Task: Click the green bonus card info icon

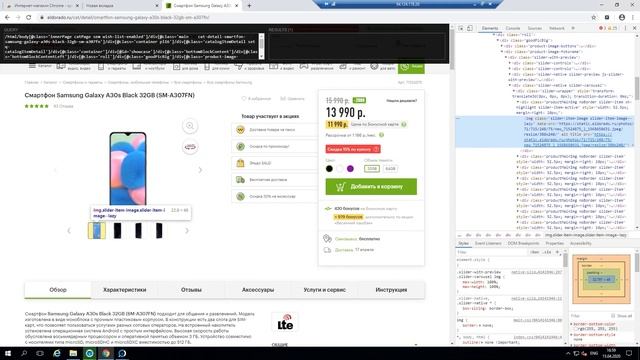Action: pos(404,124)
